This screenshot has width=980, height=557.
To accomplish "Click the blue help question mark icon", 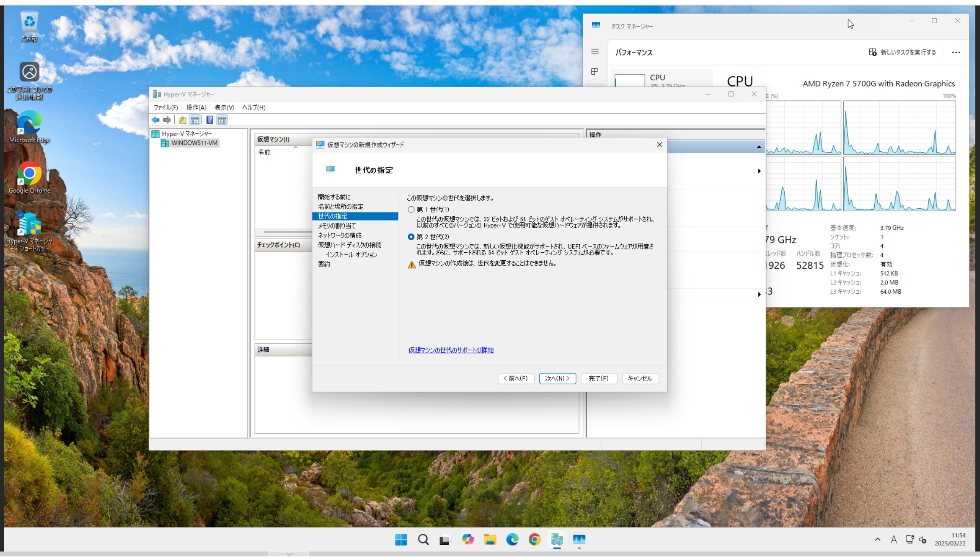I will 209,120.
